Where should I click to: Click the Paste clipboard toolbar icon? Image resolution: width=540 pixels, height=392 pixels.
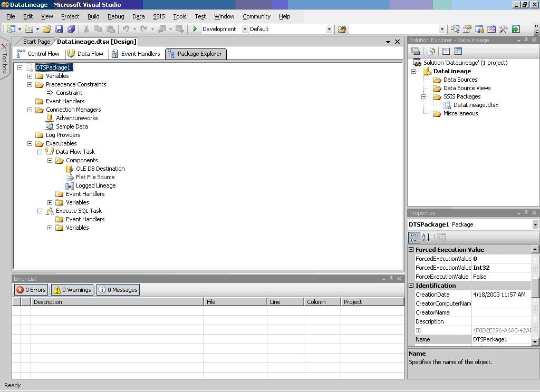click(x=111, y=29)
